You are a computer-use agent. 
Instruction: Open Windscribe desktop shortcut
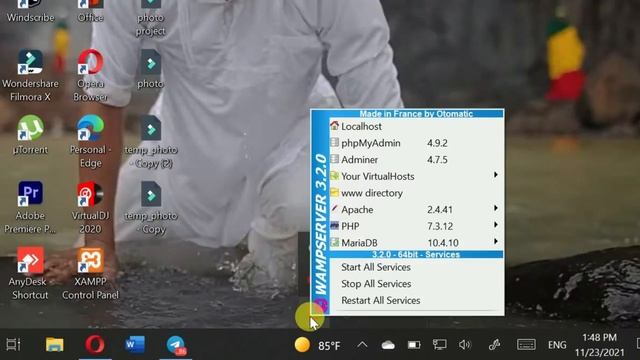30,11
